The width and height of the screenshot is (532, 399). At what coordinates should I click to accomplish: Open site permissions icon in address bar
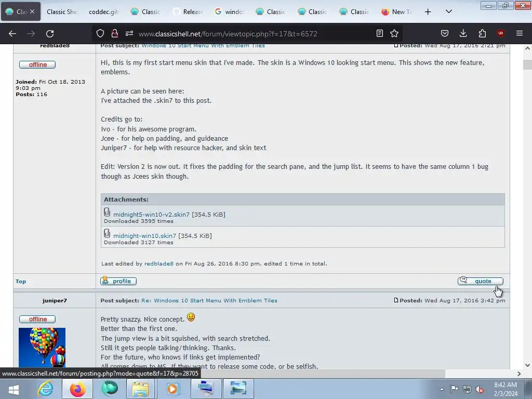pos(129,33)
